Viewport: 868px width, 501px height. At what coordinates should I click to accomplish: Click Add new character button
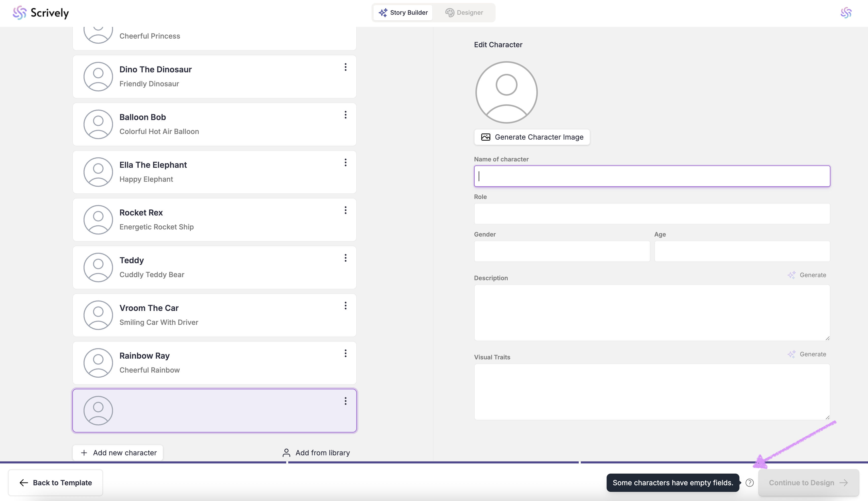pyautogui.click(x=118, y=453)
